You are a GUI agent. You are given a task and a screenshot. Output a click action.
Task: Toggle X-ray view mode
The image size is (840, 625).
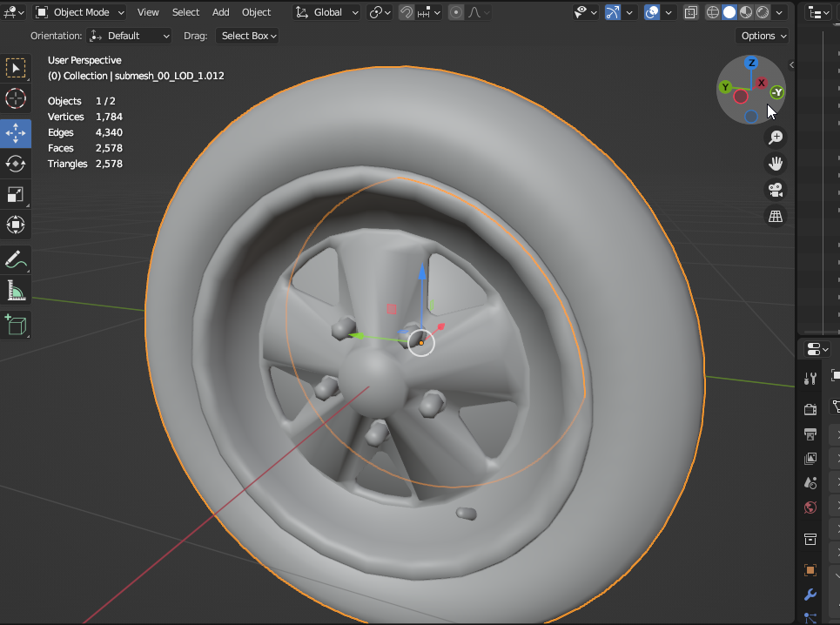[x=691, y=13]
